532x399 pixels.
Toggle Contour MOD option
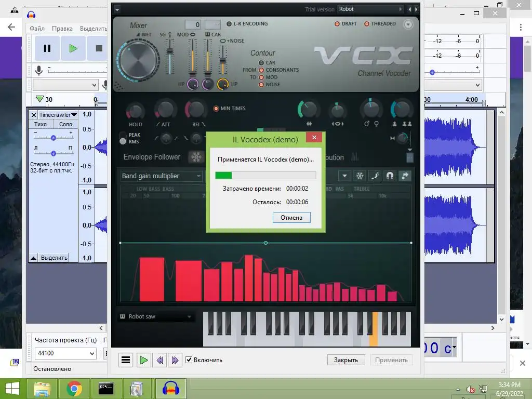[x=268, y=77]
